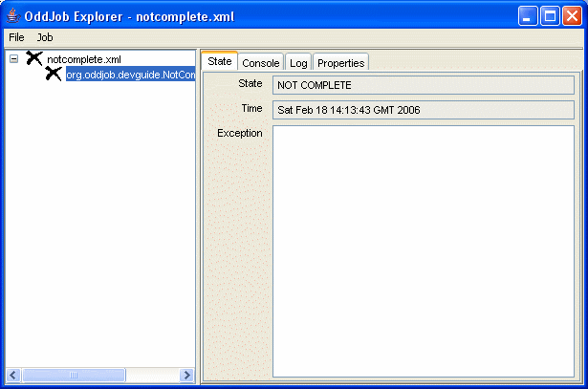Image resolution: width=588 pixels, height=389 pixels.
Task: Minimize the OddJob Explorer window
Action: [528, 16]
